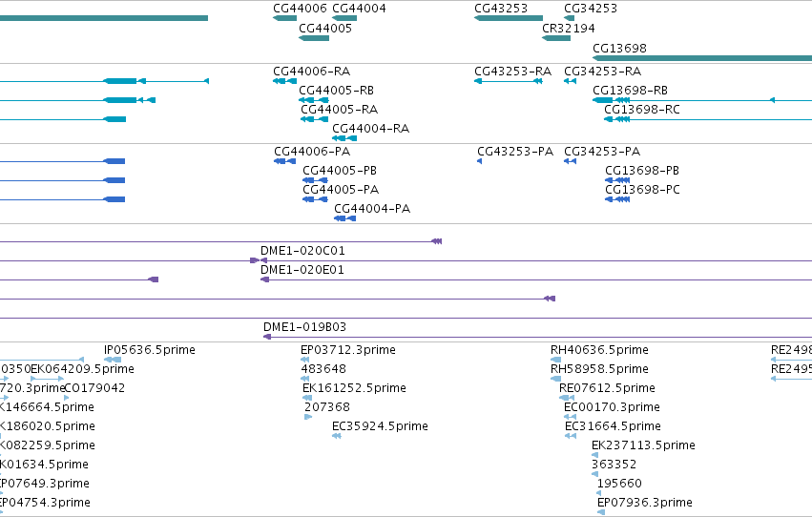Click the EC31664.5prime EST label
812x517 pixels.
(613, 426)
